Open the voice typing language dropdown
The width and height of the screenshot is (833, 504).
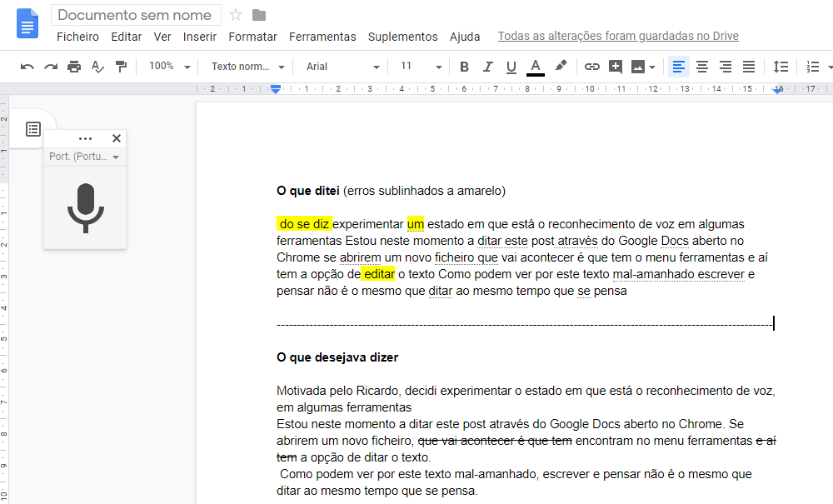tap(84, 157)
